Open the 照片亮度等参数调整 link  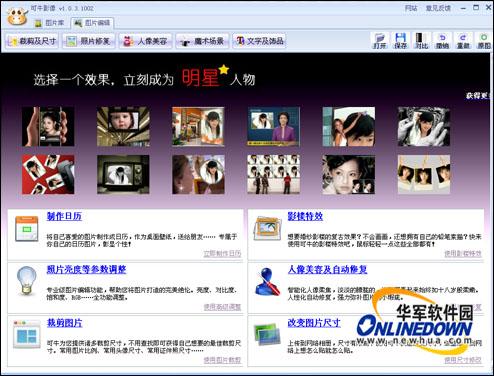(x=86, y=269)
